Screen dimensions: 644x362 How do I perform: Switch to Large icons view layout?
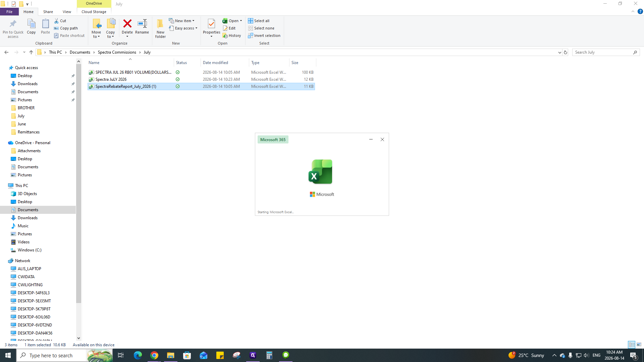[639, 345]
